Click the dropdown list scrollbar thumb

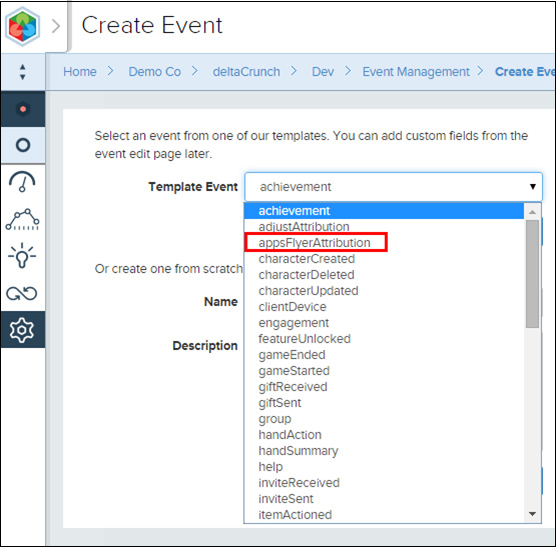532,274
